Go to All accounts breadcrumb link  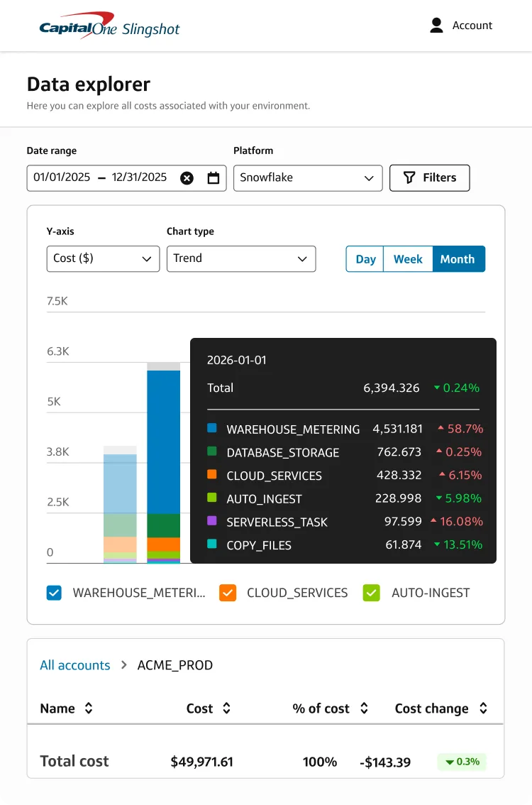[75, 665]
